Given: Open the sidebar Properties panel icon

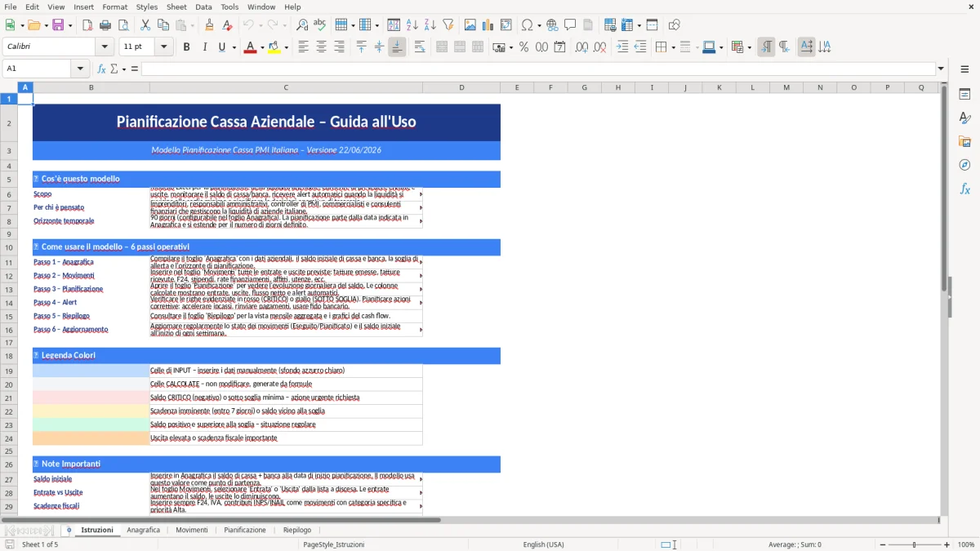Looking at the screenshot, I should coord(964,95).
